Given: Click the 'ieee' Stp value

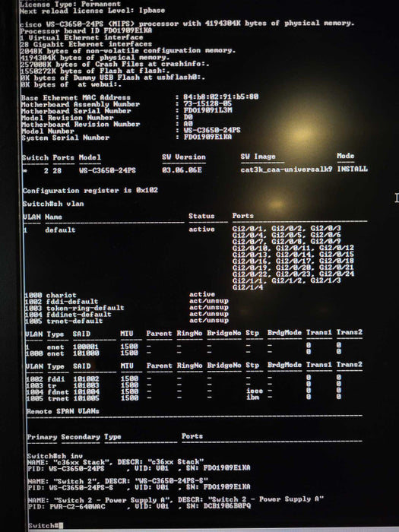Looking at the screenshot, I should point(255,391).
